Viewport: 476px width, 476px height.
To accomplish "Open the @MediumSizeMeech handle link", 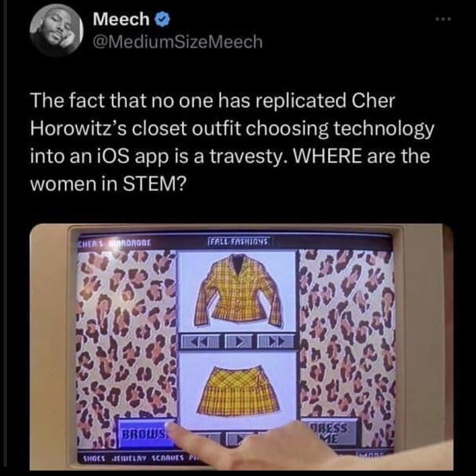I will pos(178,42).
